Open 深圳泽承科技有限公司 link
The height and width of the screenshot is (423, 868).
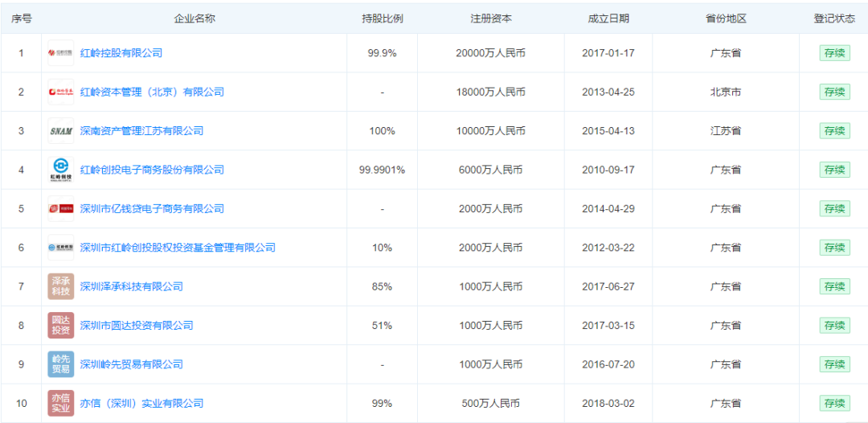pyautogui.click(x=132, y=287)
